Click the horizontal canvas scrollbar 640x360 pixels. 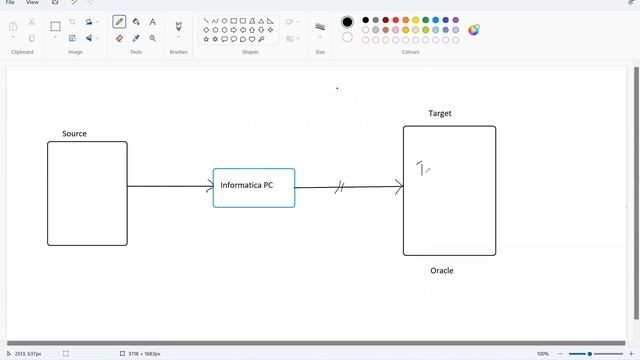point(316,343)
